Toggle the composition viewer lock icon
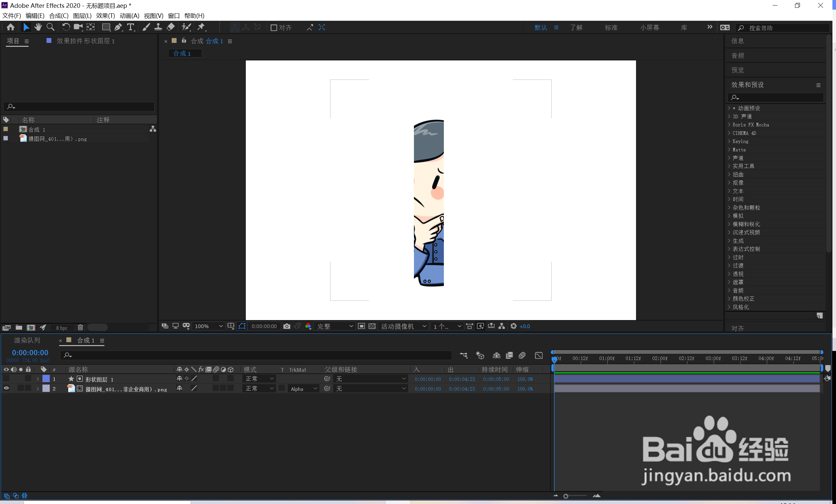The image size is (836, 504). click(184, 40)
